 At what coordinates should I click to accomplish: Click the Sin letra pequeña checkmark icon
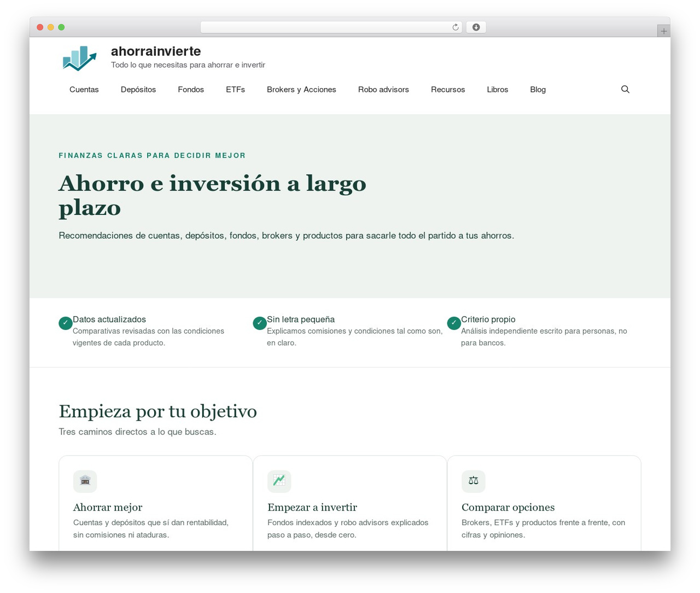[x=260, y=323]
